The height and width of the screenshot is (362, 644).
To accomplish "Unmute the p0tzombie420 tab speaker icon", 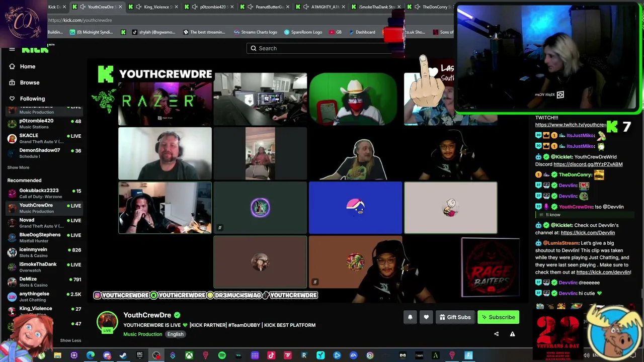I will [x=195, y=7].
